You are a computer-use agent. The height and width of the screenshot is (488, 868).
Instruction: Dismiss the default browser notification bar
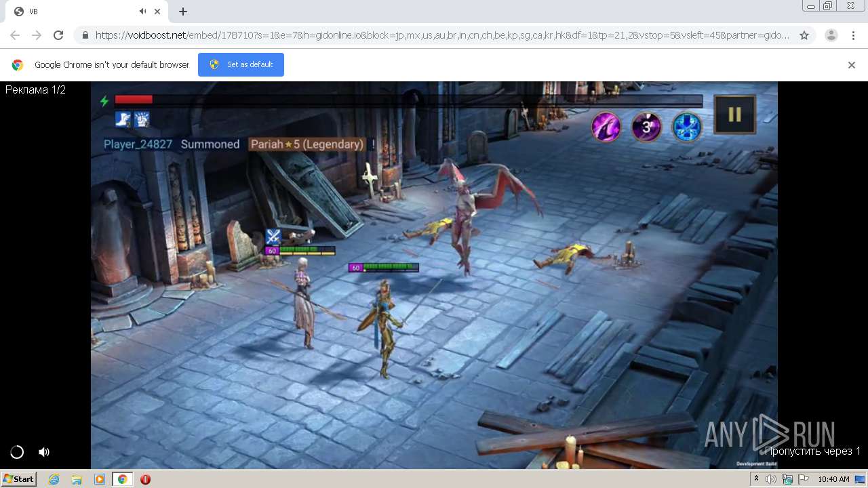tap(852, 65)
